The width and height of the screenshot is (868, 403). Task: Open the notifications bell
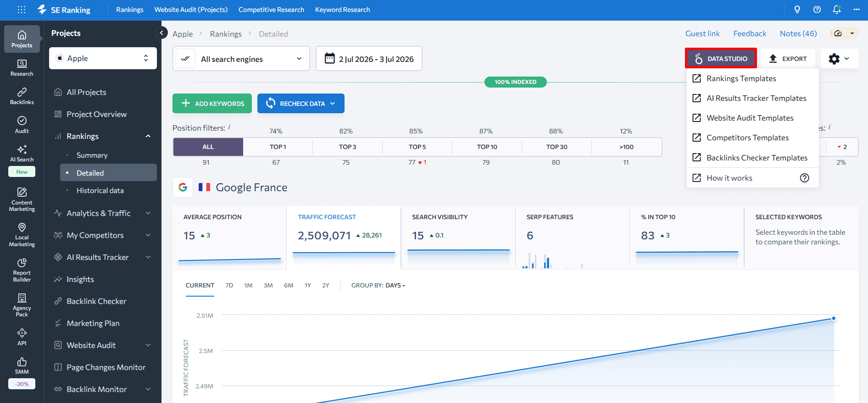837,10
